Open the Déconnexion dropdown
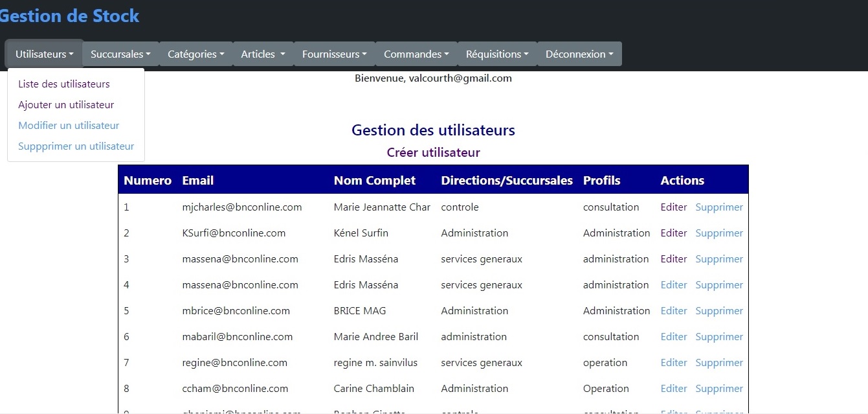Viewport: 868px width, 414px height. coord(579,54)
